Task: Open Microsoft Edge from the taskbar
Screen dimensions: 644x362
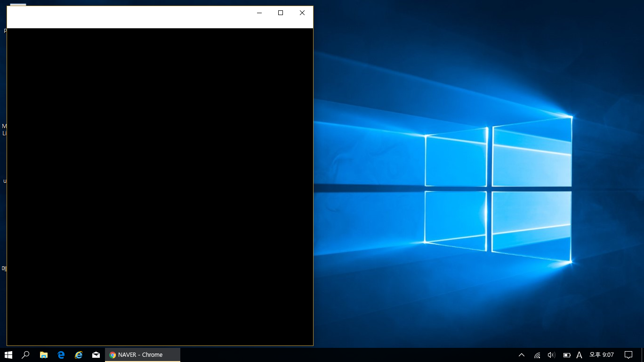Action: tap(61, 355)
